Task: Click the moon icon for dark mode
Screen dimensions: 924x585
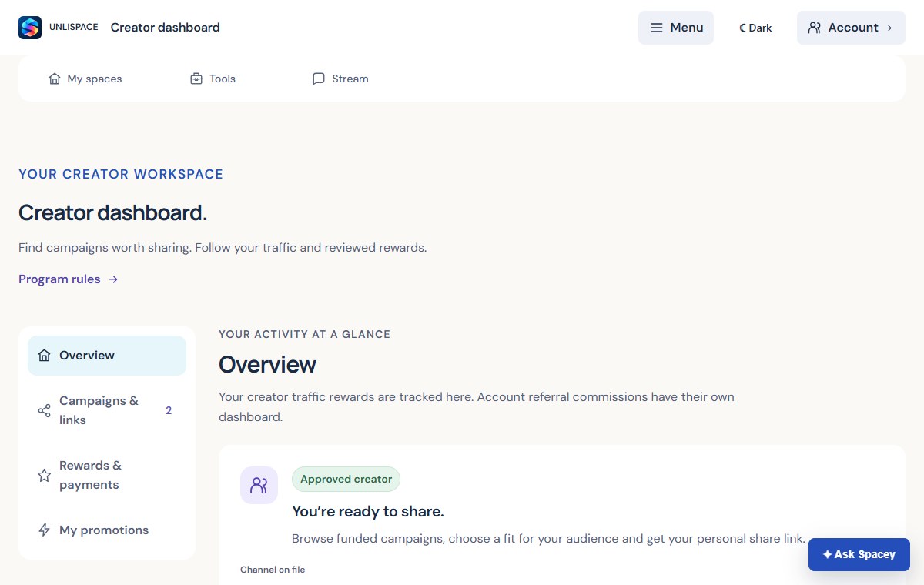Action: (x=743, y=28)
